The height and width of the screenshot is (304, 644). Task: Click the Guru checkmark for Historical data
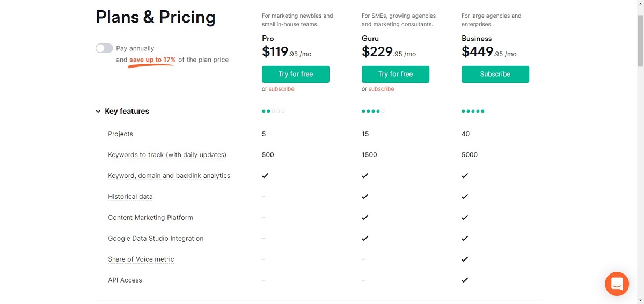coord(365,197)
